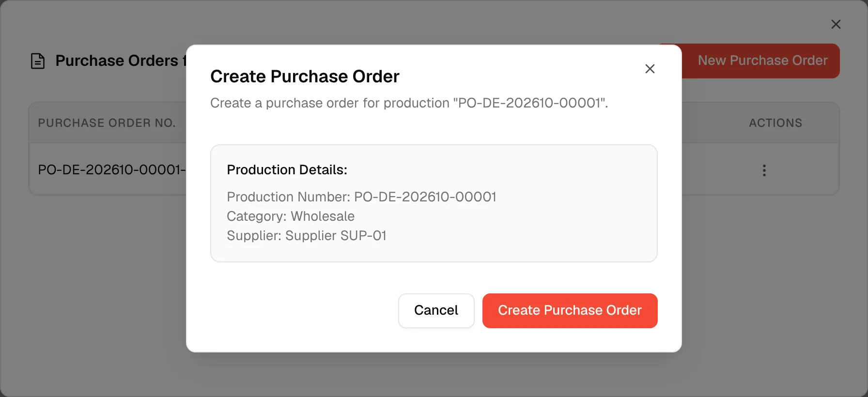
Task: Click the dialog description about production
Action: (409, 103)
